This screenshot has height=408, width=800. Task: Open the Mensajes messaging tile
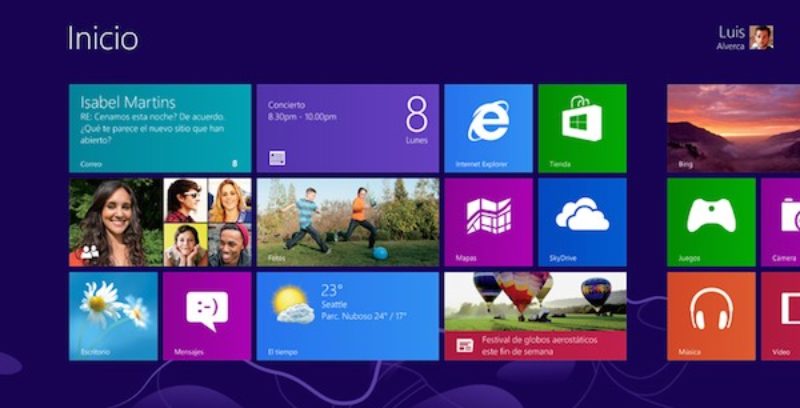[207, 316]
